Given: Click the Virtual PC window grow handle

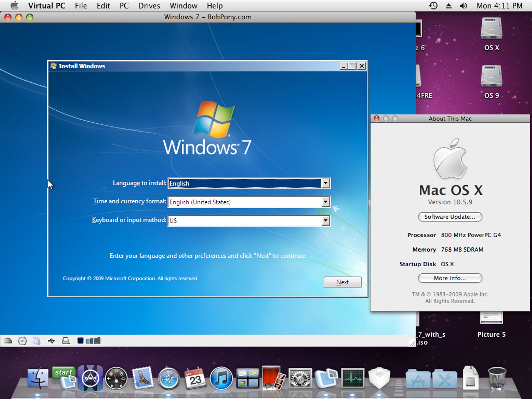Looking at the screenshot, I should pos(412,343).
